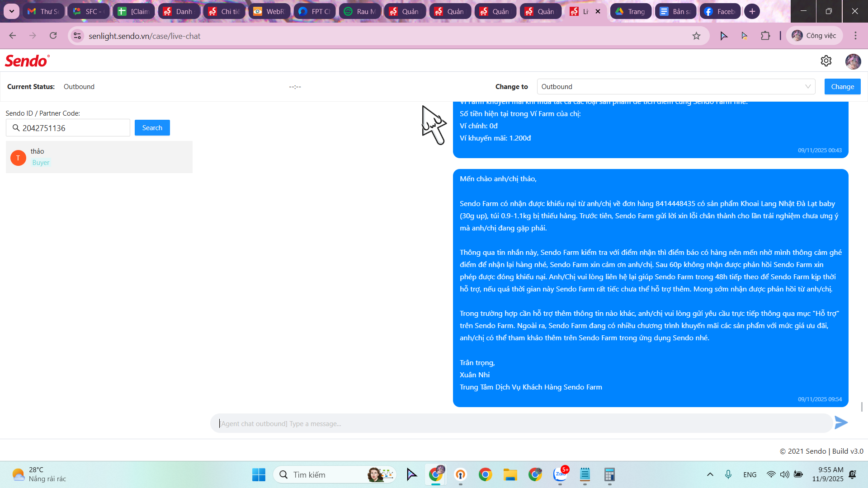Bookmark the page with the star icon

[x=696, y=36]
